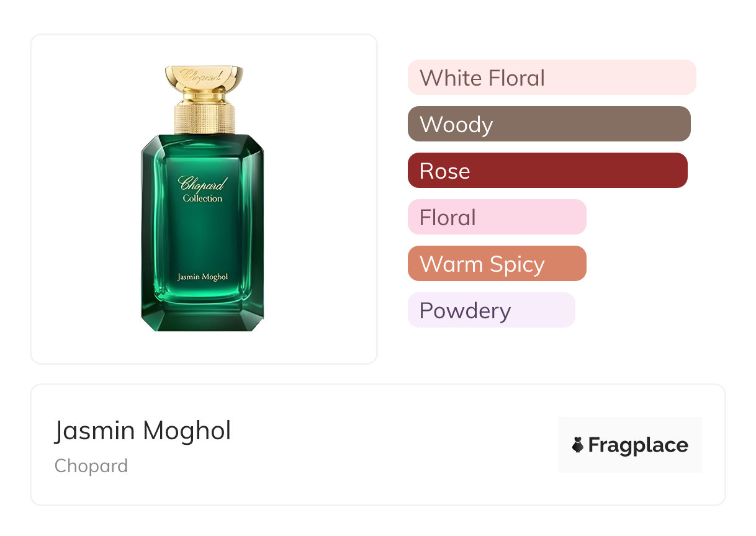Choose the Warm Spicy accord bar
This screenshot has width=756, height=536.
[x=497, y=264]
